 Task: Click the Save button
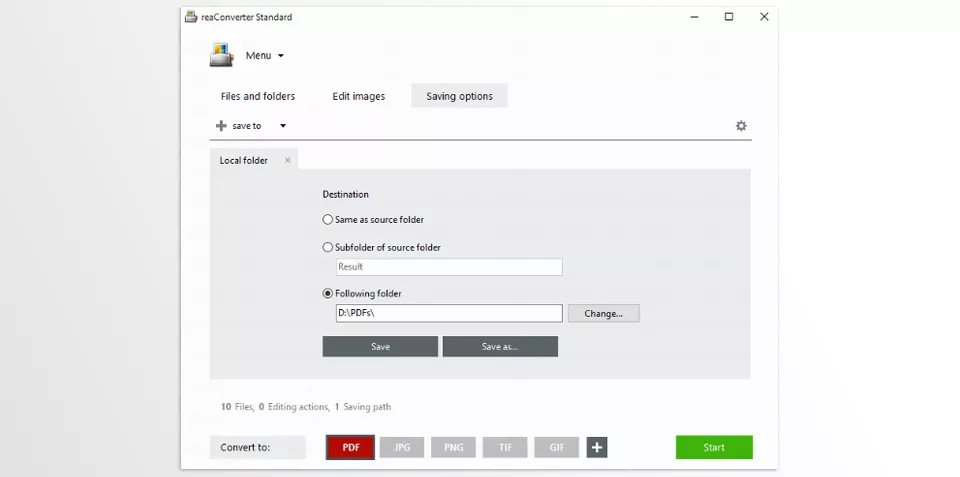pos(380,347)
